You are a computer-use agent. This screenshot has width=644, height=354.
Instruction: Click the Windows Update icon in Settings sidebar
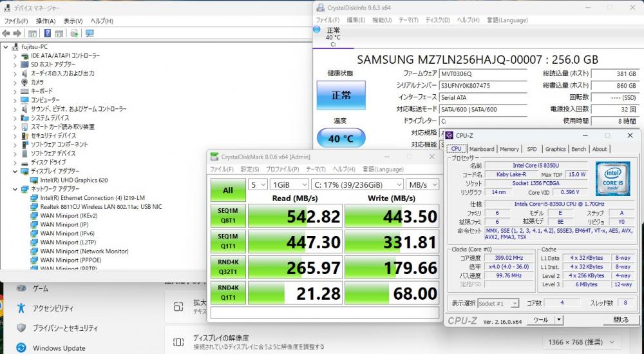point(21,348)
